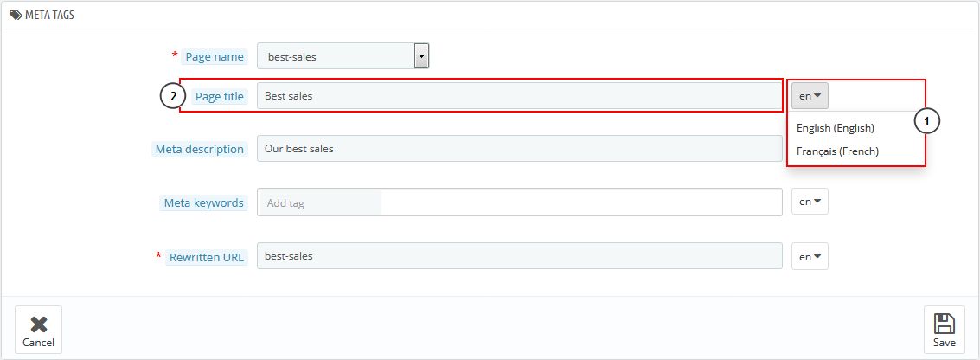The height and width of the screenshot is (360, 980).
Task: Click the circled number 1 marker
Action: click(926, 123)
